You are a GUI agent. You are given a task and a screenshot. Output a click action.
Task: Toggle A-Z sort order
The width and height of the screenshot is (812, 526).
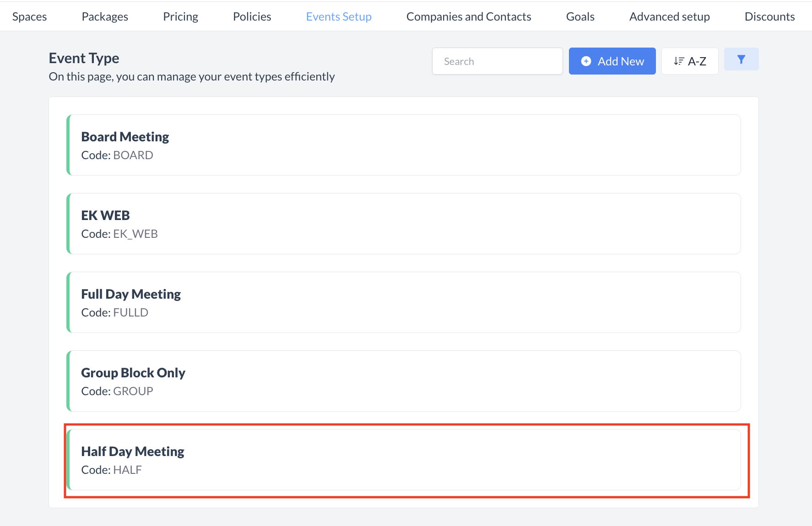point(690,61)
